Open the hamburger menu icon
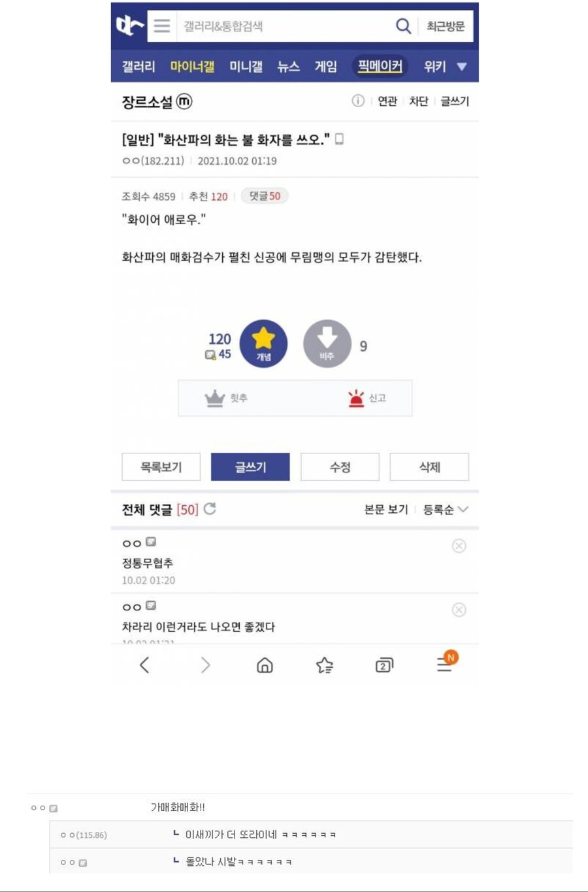 (162, 25)
